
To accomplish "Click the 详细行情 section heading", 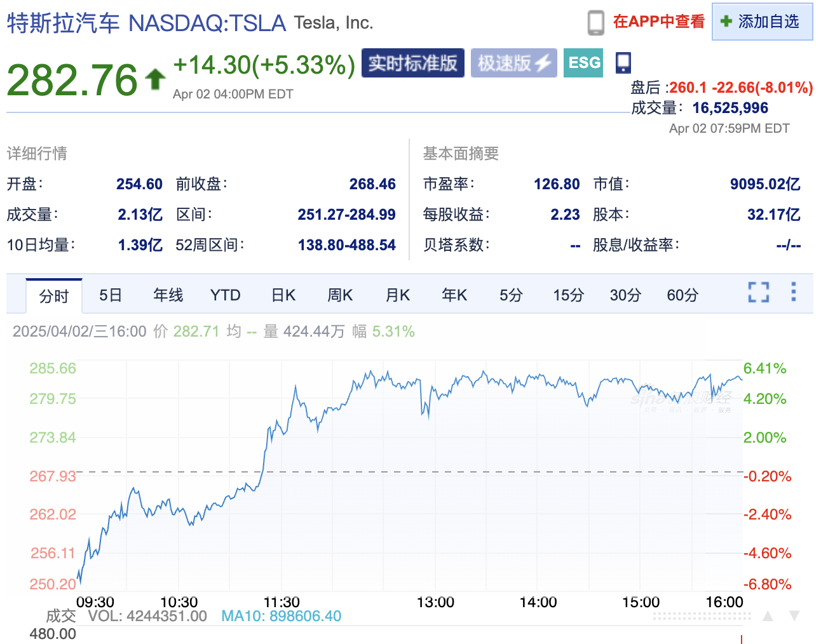I will 37,154.
